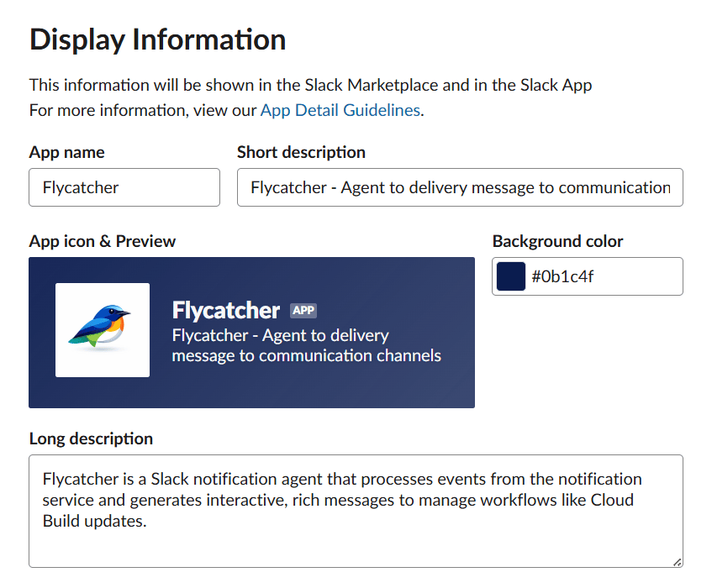712x588 pixels.
Task: Focus the App name input field
Action: 124,187
